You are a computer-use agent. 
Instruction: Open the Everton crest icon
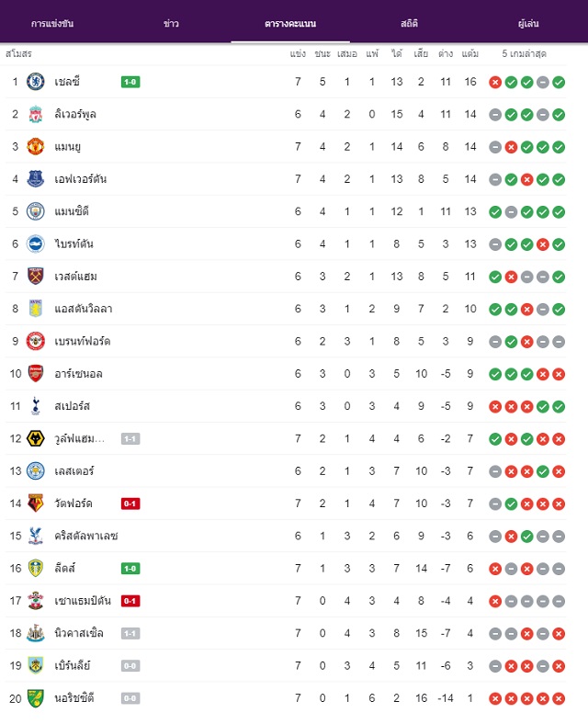click(x=36, y=178)
